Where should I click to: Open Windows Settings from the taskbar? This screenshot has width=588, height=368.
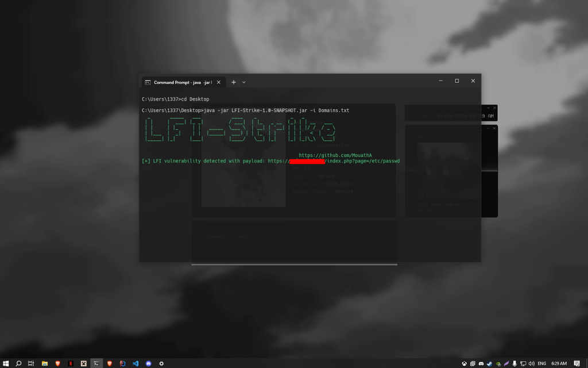[161, 363]
